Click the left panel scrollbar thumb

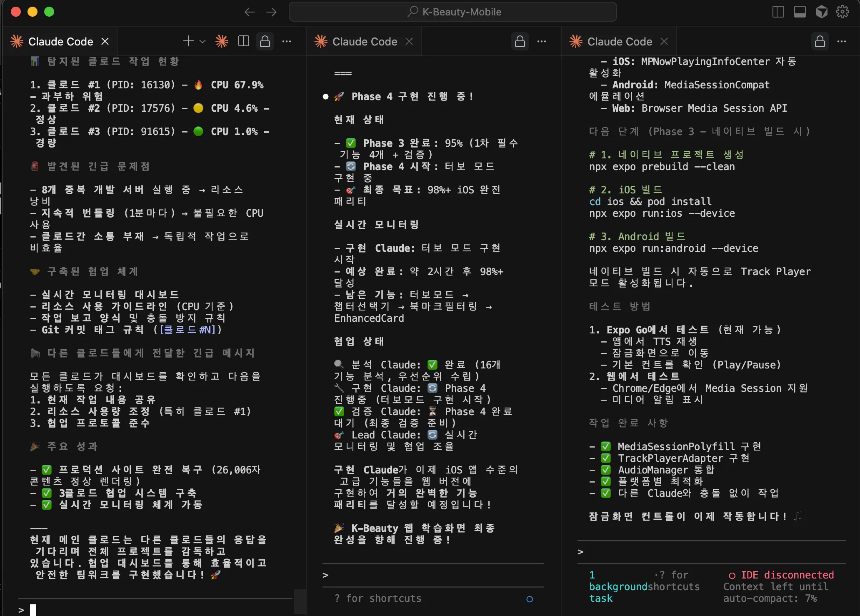pyautogui.click(x=300, y=601)
